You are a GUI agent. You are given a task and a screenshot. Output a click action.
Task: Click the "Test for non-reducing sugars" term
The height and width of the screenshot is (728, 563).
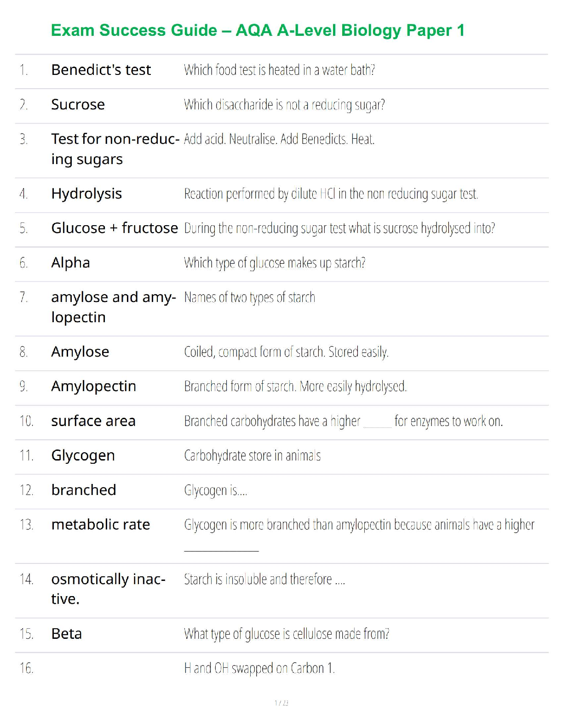pos(115,149)
